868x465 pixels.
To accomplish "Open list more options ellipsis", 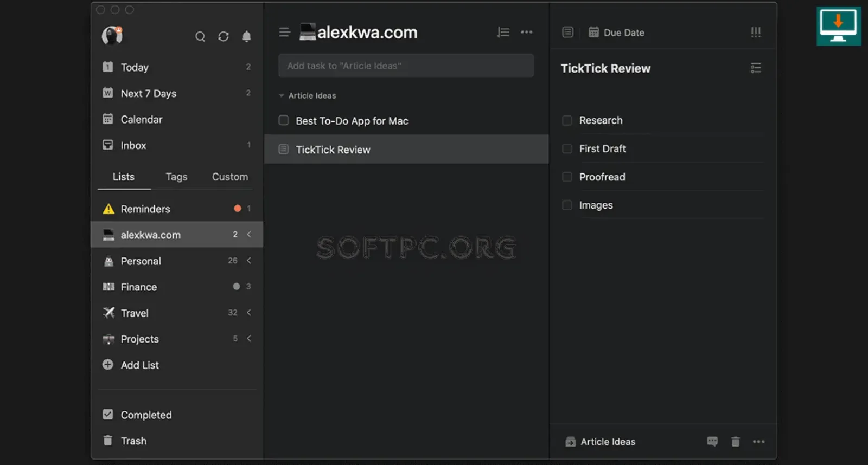I will tap(527, 32).
